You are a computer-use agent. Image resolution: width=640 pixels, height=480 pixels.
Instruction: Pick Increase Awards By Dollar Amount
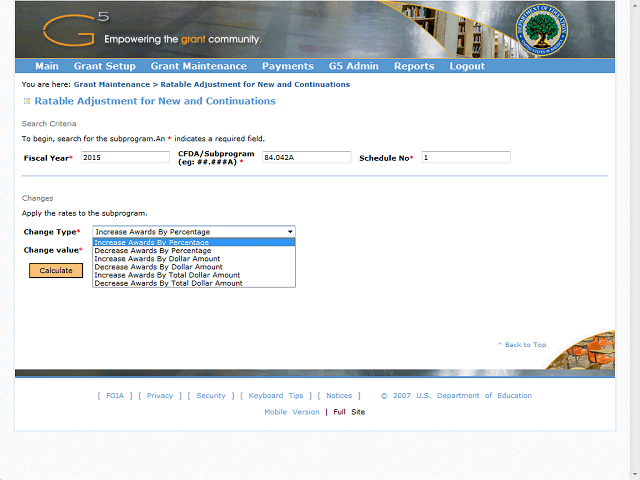[x=194, y=259]
